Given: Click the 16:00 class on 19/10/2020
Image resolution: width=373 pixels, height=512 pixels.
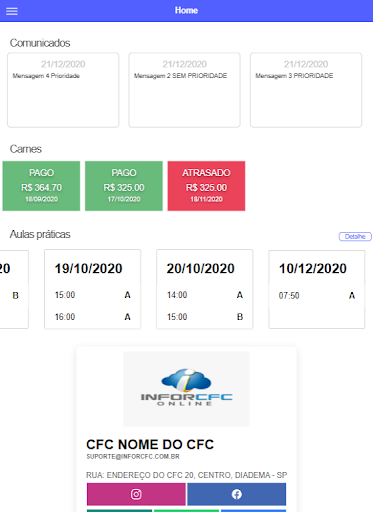Looking at the screenshot, I should click(93, 317).
